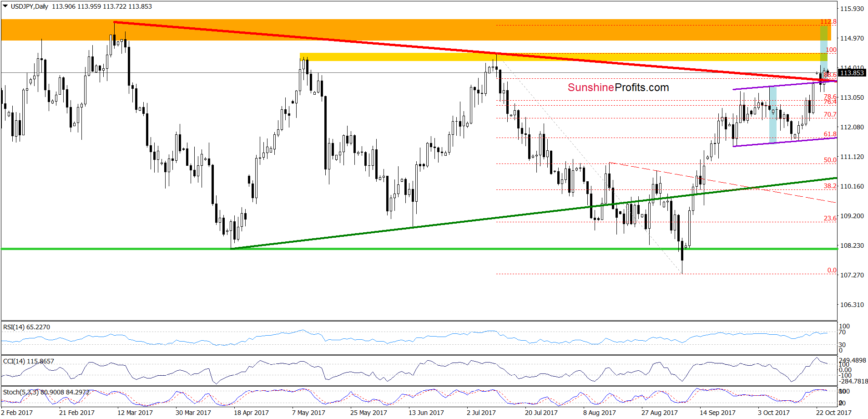This screenshot has height=419, width=868.
Task: Click the 2 Jul 2017 date label
Action: click(x=481, y=413)
